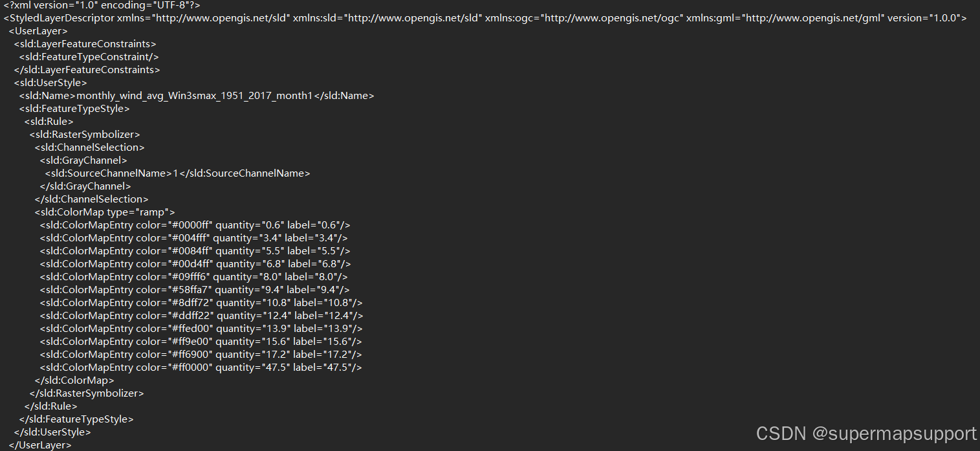Select the ColorMapEntry with quantity 15.6
Image resolution: width=980 pixels, height=451 pixels.
[x=201, y=342]
